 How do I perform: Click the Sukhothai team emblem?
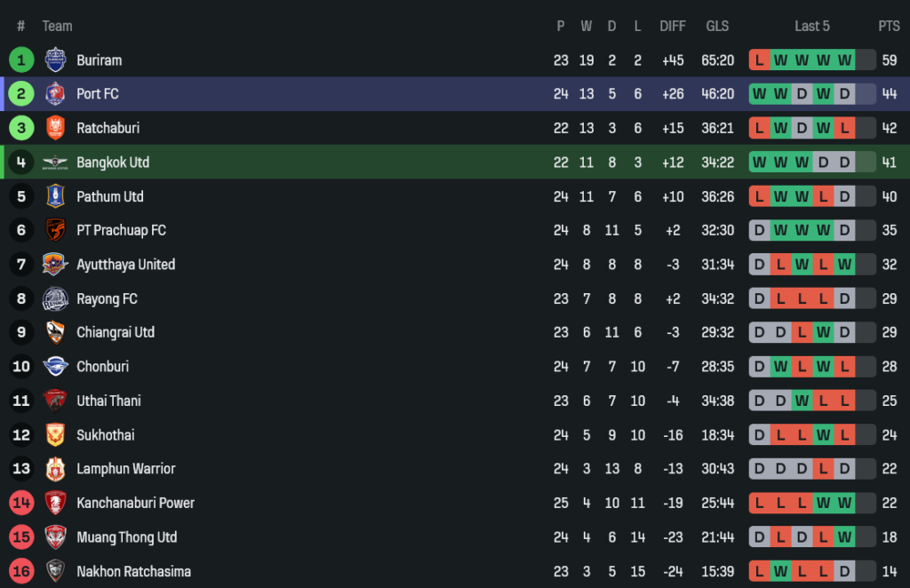click(x=56, y=434)
